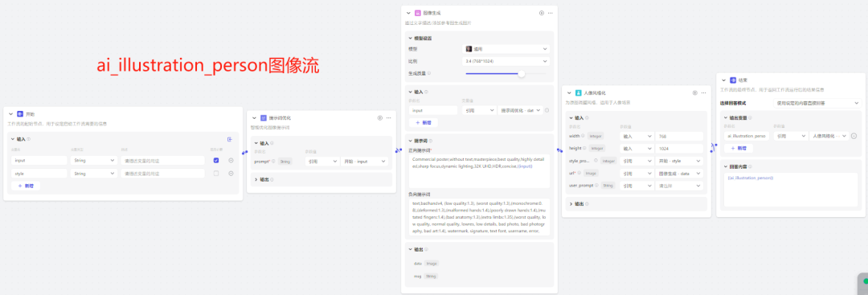Click the 提示词优化 node icon

(264, 118)
